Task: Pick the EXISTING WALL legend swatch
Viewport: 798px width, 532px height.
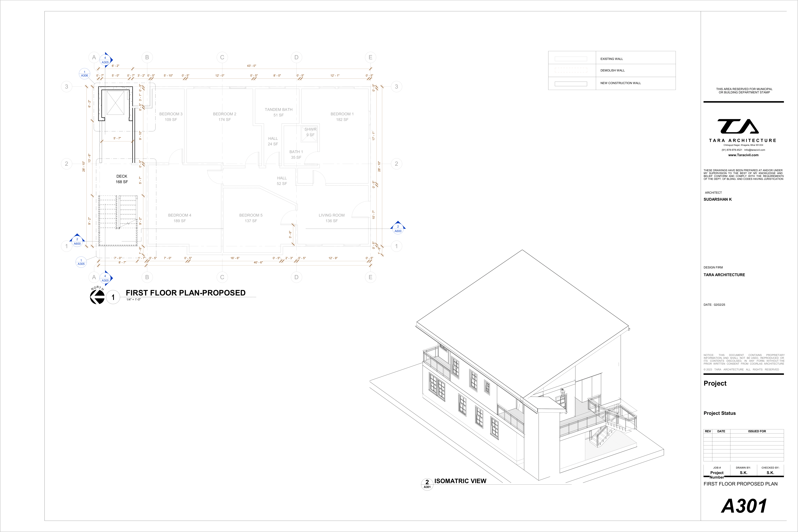Action: coord(571,59)
